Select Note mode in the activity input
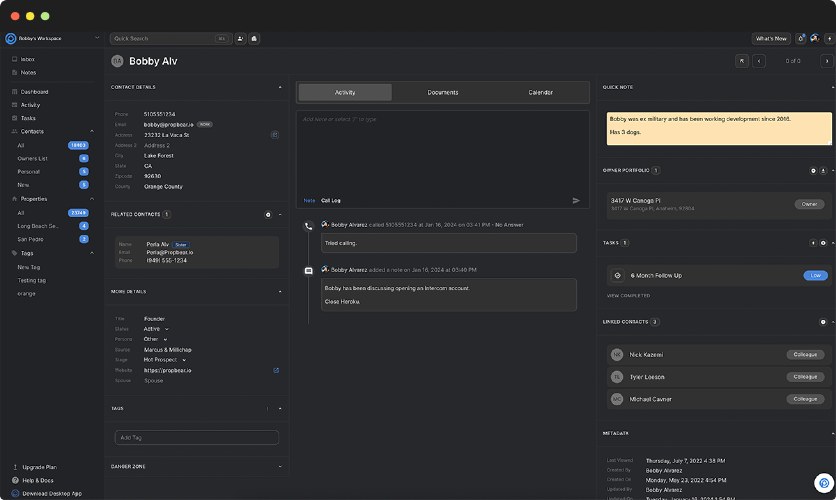Image resolution: width=836 pixels, height=500 pixels. pos(309,200)
